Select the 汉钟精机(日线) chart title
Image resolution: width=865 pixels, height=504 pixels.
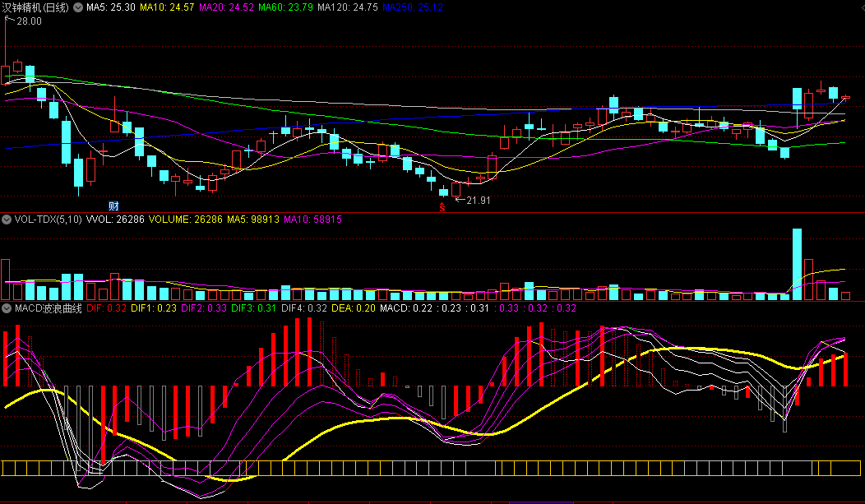[x=35, y=7]
